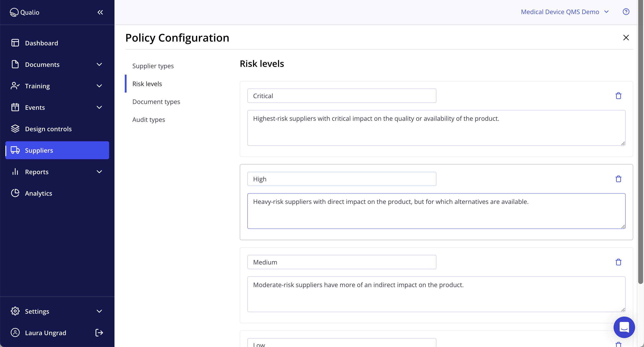The height and width of the screenshot is (347, 644).
Task: Expand the Training section
Action: pos(99,86)
